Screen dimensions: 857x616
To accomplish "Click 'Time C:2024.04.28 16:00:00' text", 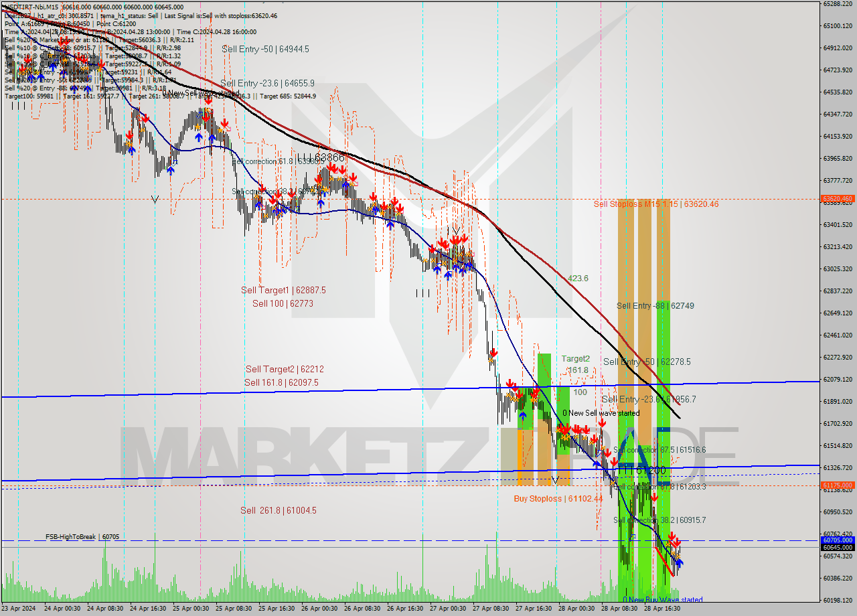I will pyautogui.click(x=216, y=31).
